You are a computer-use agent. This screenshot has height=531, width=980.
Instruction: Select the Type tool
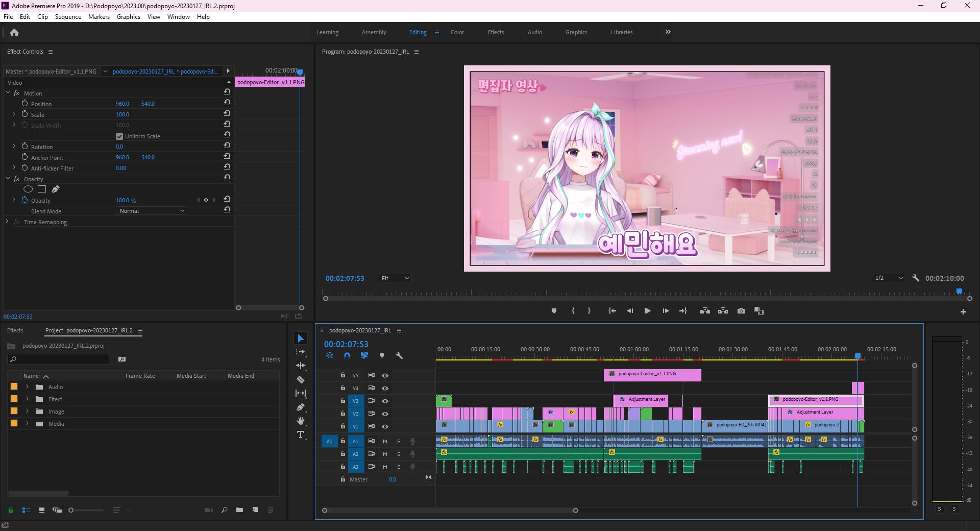click(x=301, y=435)
